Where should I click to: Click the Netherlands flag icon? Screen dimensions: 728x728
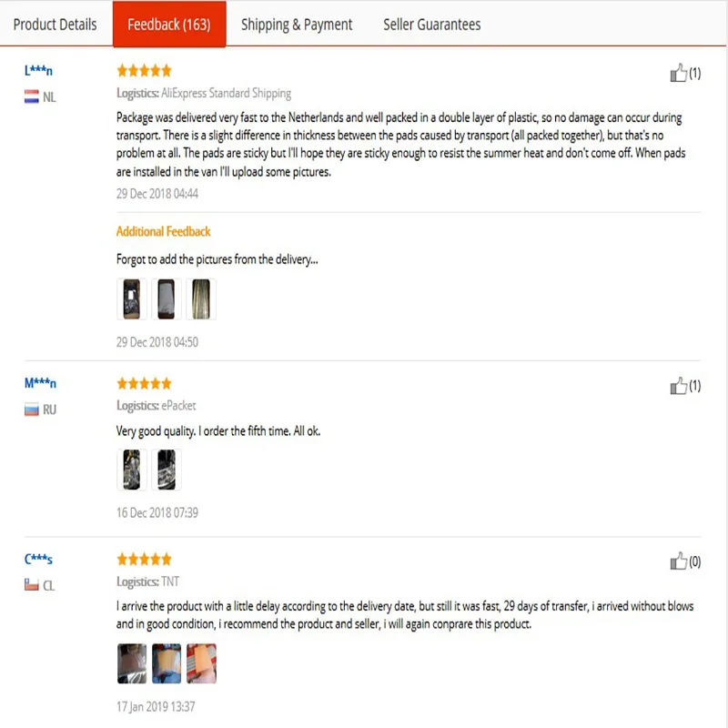click(x=32, y=96)
